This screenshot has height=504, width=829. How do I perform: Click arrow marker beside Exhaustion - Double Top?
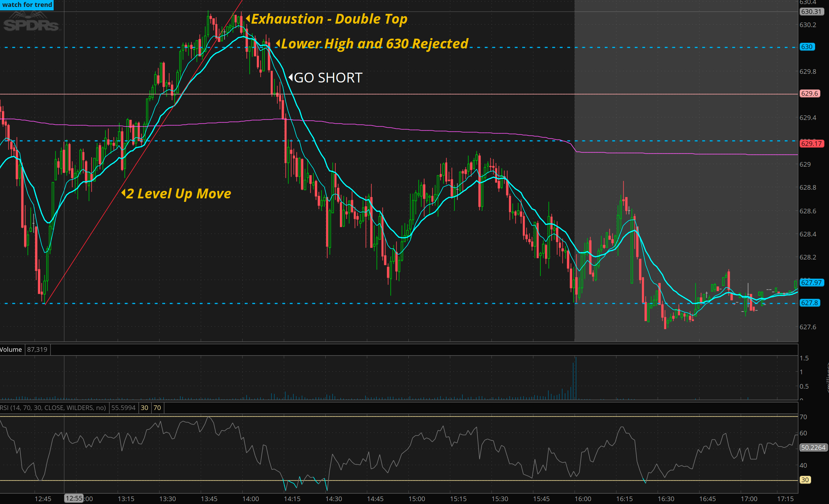coord(248,18)
